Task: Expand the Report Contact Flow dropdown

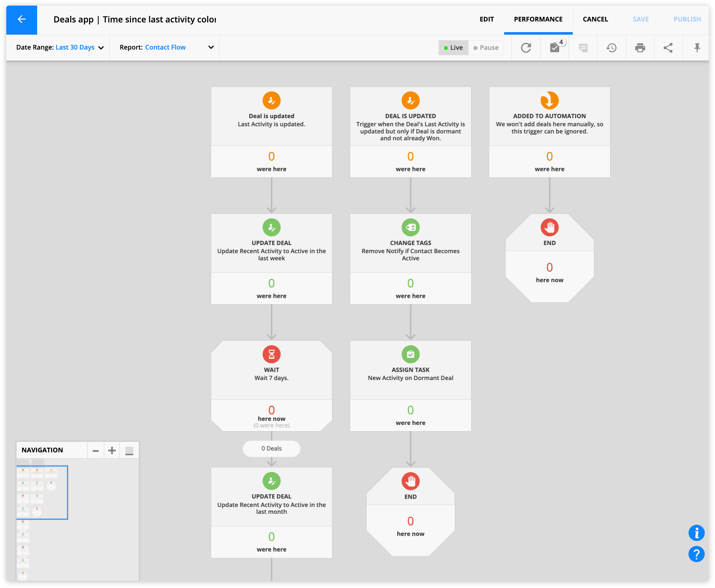Action: tap(211, 47)
